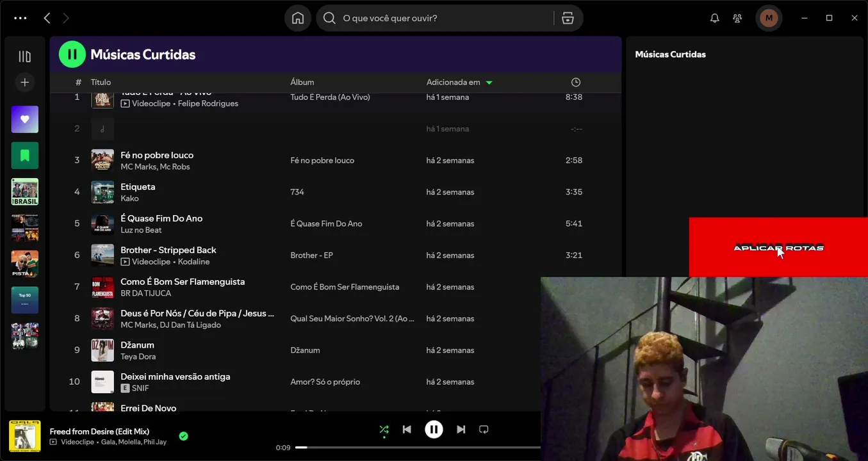Screen dimensions: 868x461
Task: Toggle shuffle mode
Action: tap(384, 430)
